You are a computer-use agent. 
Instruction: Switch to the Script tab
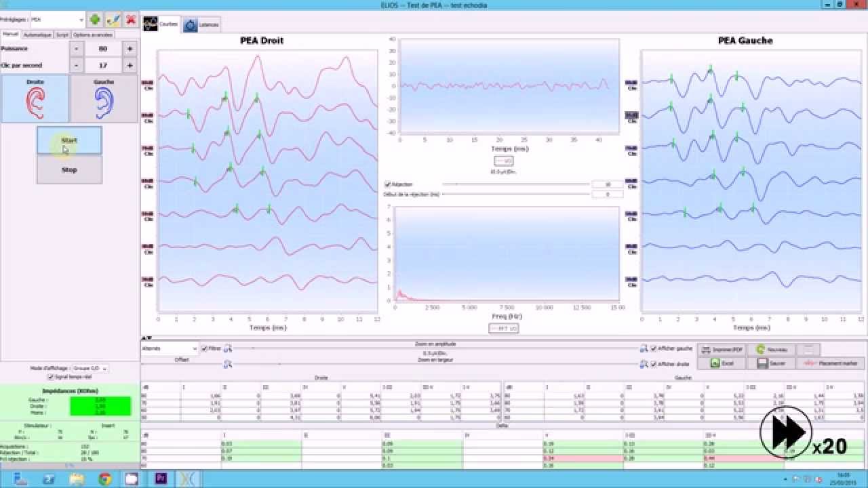tap(62, 35)
